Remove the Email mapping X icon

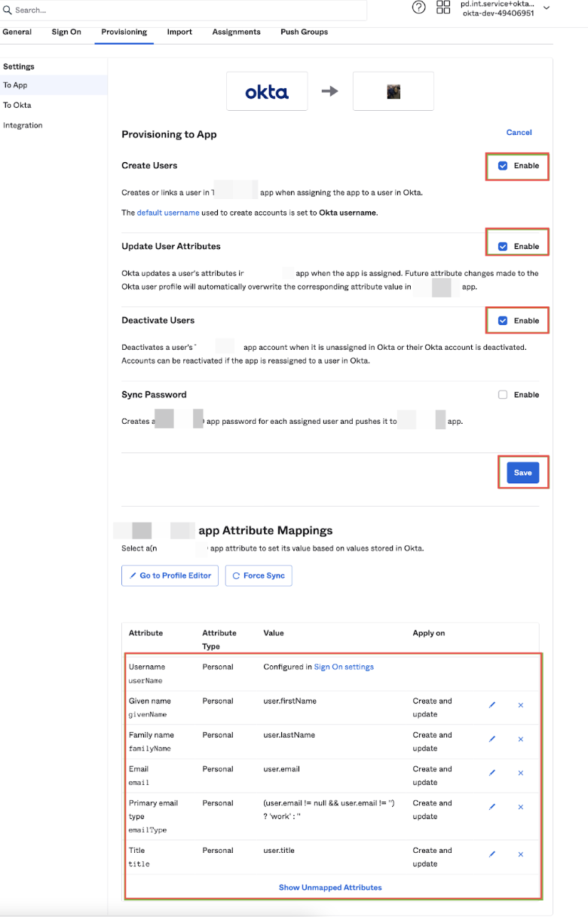pyautogui.click(x=520, y=773)
